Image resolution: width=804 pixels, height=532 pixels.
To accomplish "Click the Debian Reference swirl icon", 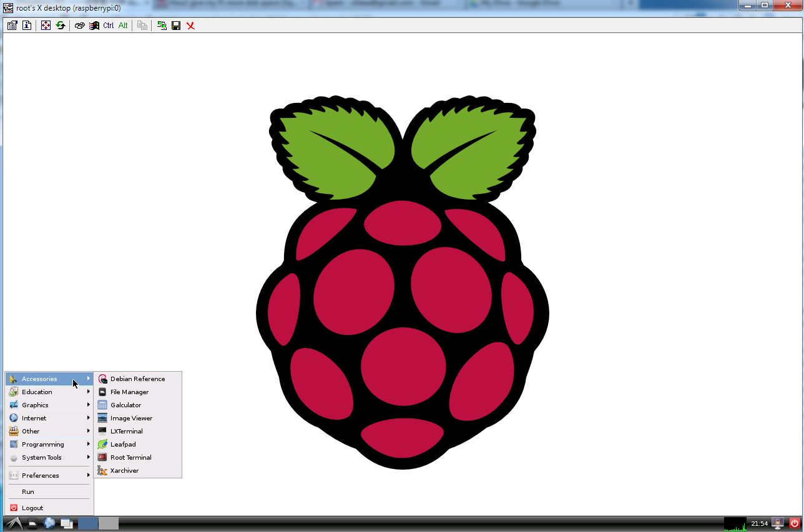I will click(x=103, y=379).
